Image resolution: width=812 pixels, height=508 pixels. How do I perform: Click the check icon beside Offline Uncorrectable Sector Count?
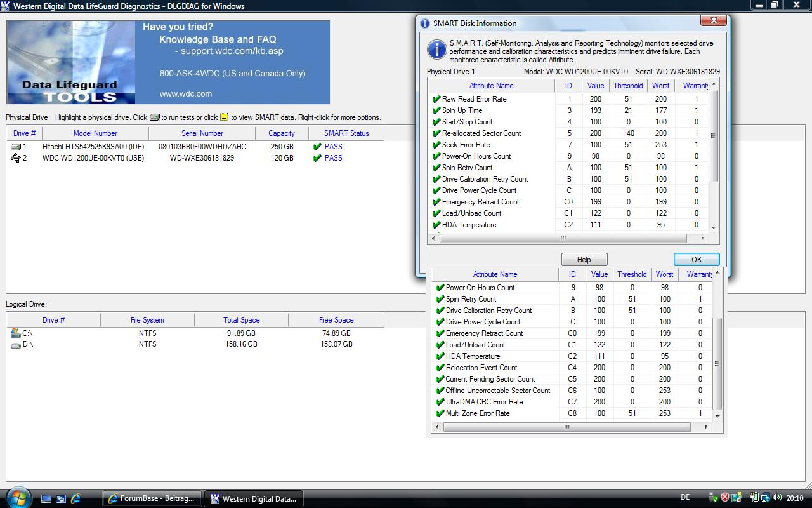[440, 391]
